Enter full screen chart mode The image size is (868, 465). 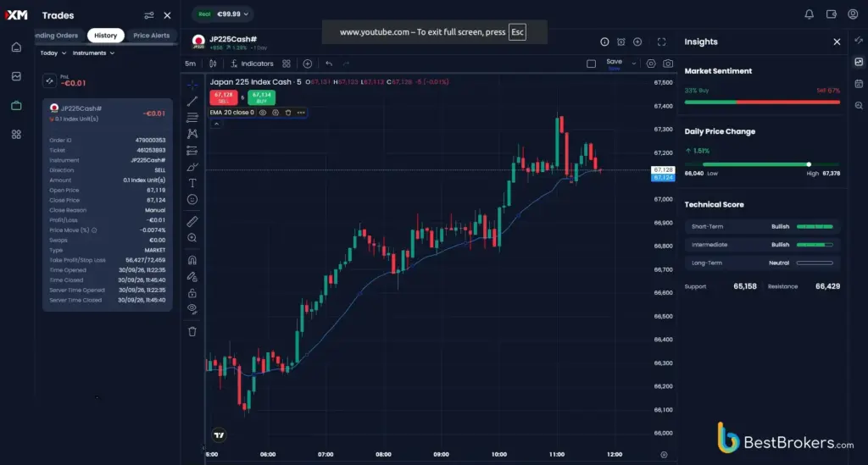click(661, 42)
